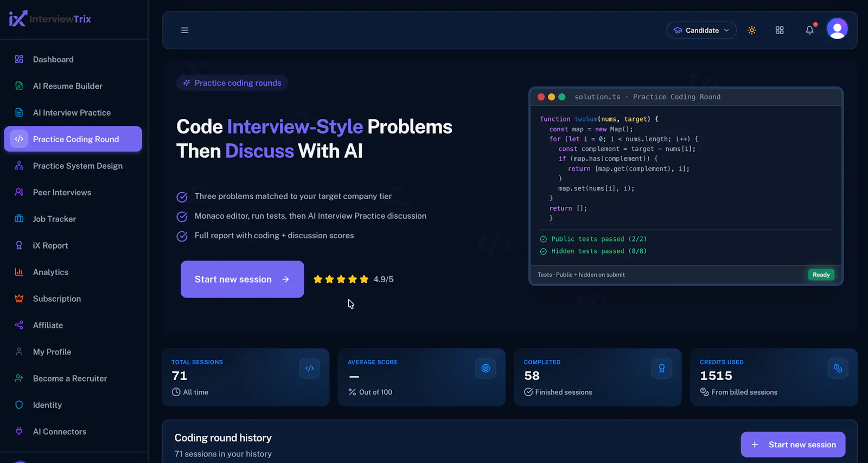Click the InterviewTrix logo
868x463 pixels.
pos(50,19)
